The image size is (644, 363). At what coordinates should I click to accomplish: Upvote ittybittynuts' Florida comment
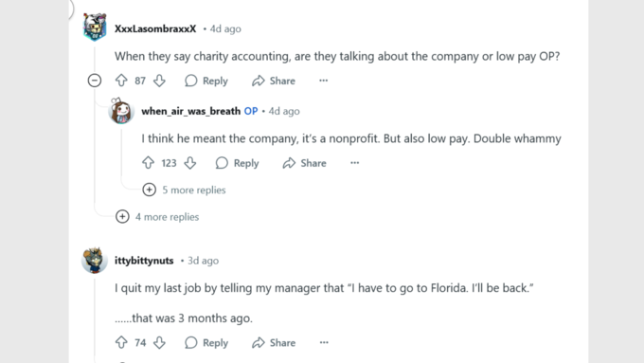(121, 342)
